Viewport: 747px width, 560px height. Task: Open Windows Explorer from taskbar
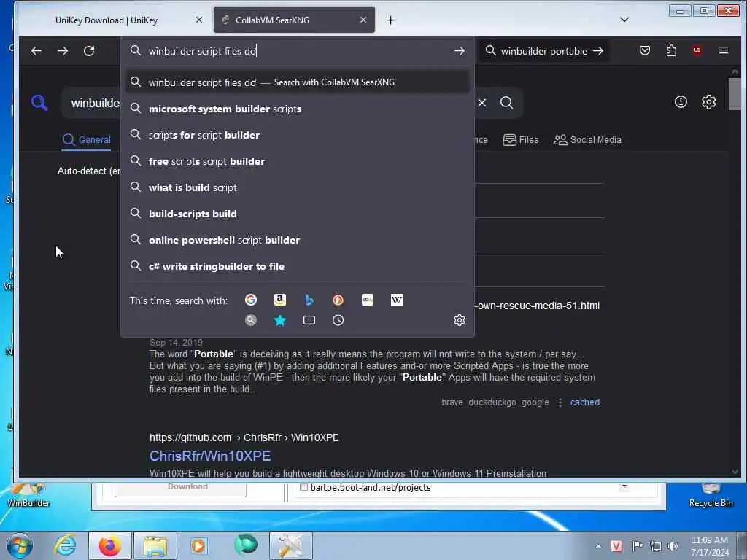point(155,545)
